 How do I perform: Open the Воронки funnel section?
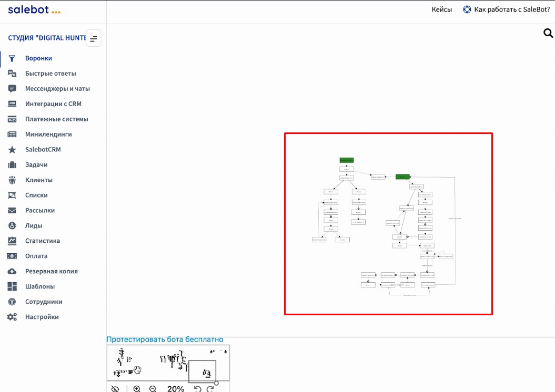coord(38,58)
